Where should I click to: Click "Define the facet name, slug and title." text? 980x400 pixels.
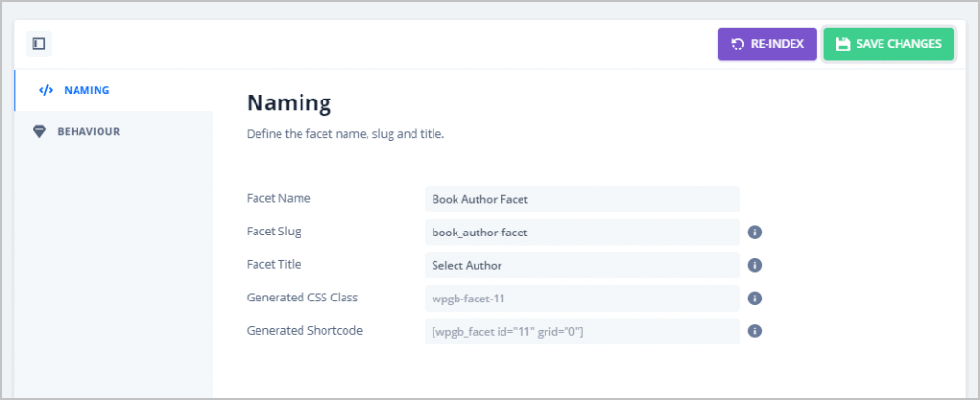(x=345, y=134)
